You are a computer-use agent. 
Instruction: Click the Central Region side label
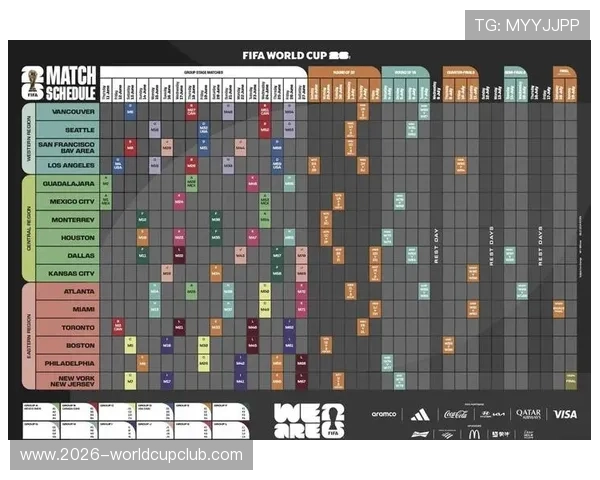point(29,229)
